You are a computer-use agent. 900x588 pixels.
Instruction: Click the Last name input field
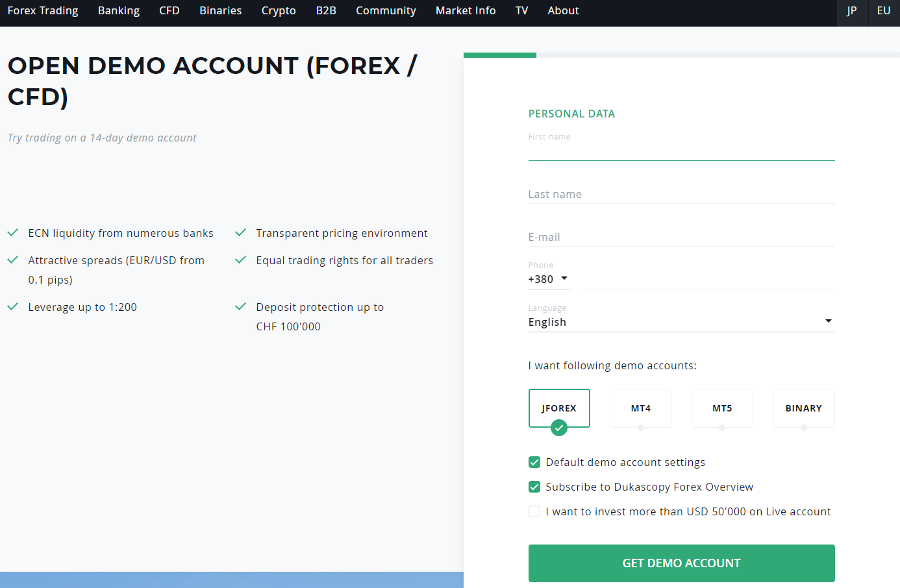pyautogui.click(x=681, y=194)
